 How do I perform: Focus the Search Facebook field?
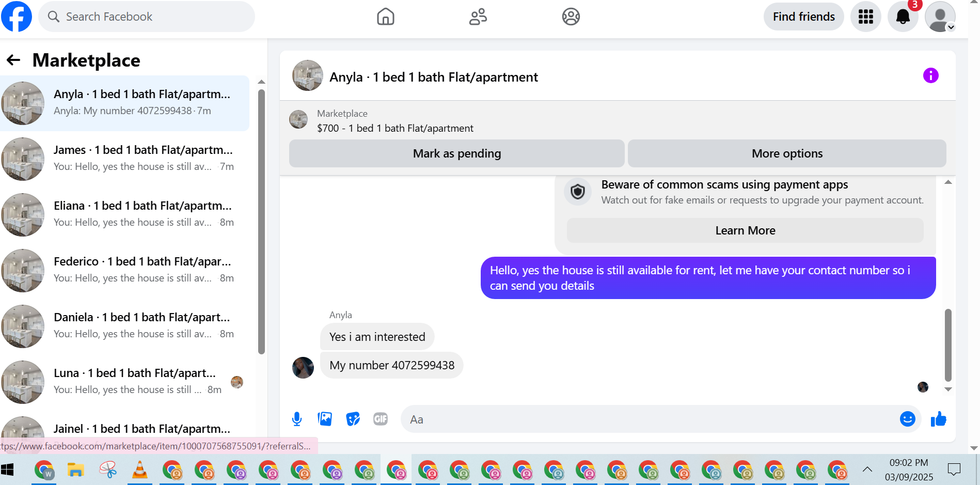tap(147, 17)
